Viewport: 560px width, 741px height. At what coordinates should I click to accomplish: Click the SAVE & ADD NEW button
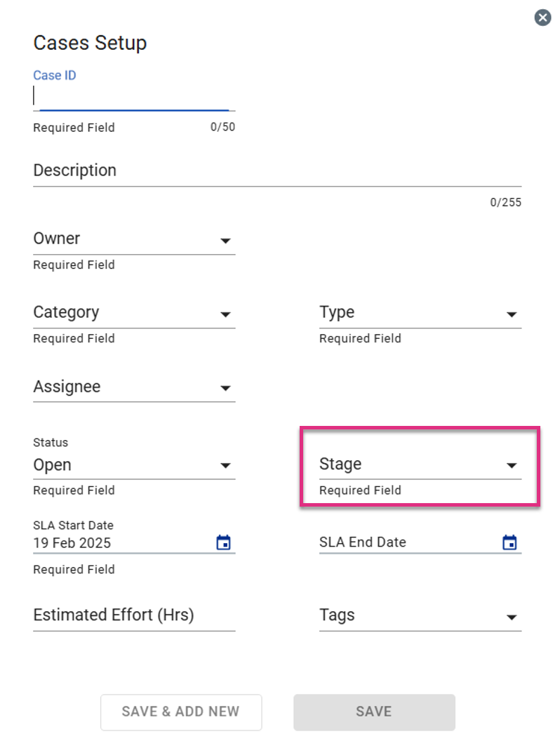tap(181, 712)
